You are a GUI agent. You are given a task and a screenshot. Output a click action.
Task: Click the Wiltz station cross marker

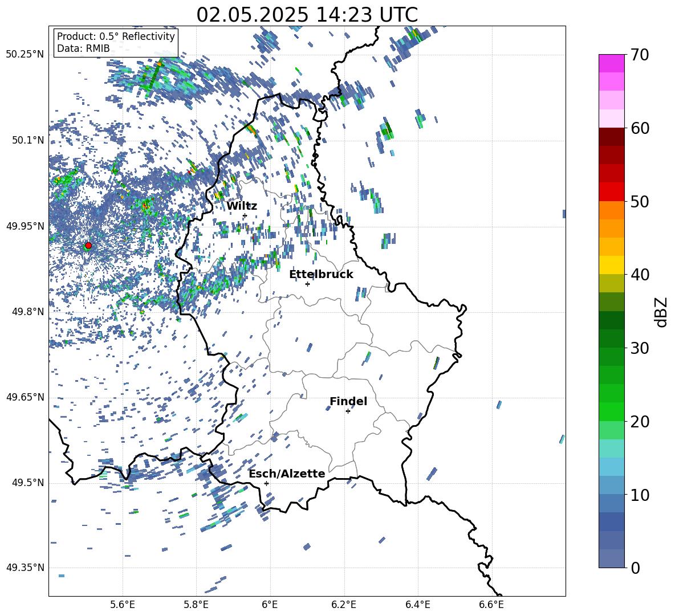(245, 215)
